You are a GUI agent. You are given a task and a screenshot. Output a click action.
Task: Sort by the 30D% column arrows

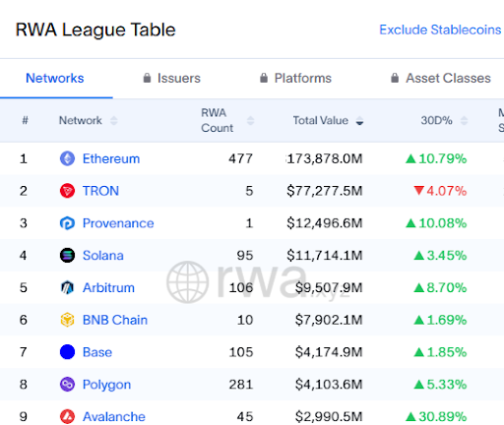pos(464,121)
